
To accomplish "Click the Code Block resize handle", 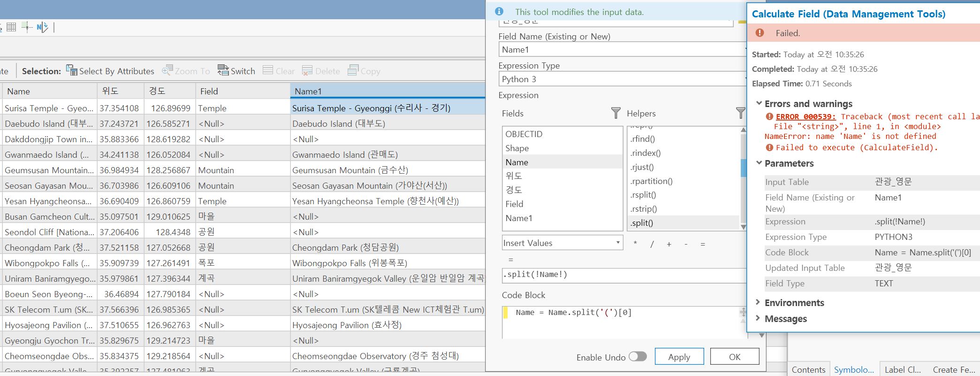I will (743, 312).
